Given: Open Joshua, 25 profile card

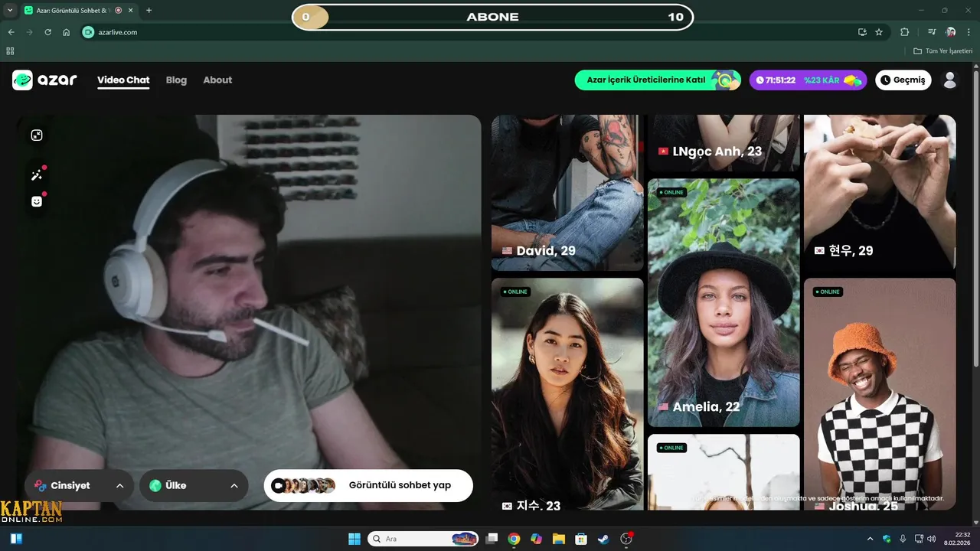Looking at the screenshot, I should 880,393.
